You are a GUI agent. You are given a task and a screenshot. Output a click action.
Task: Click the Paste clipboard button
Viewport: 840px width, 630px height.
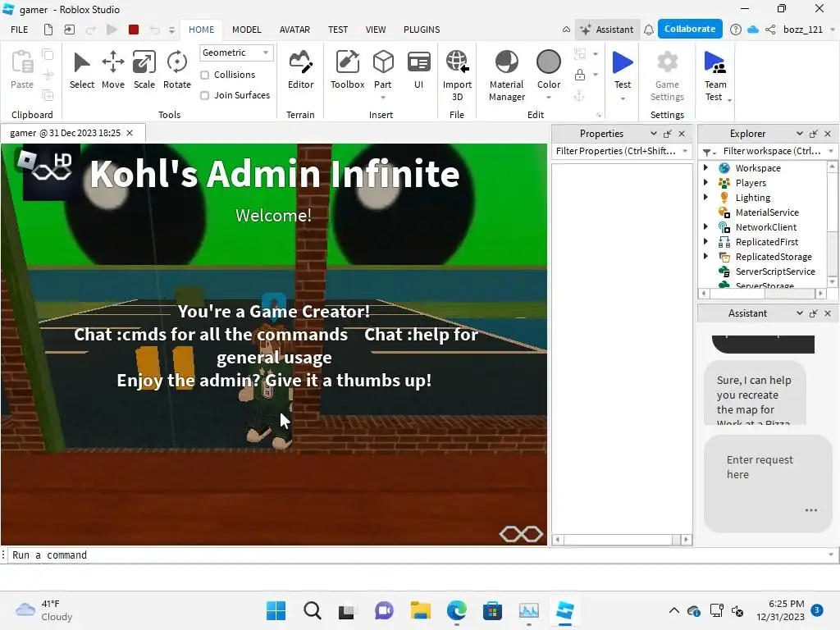point(22,70)
